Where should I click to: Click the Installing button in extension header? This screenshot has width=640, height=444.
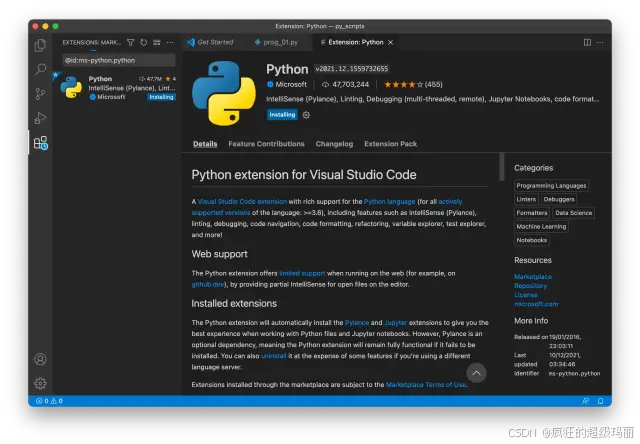(x=282, y=115)
